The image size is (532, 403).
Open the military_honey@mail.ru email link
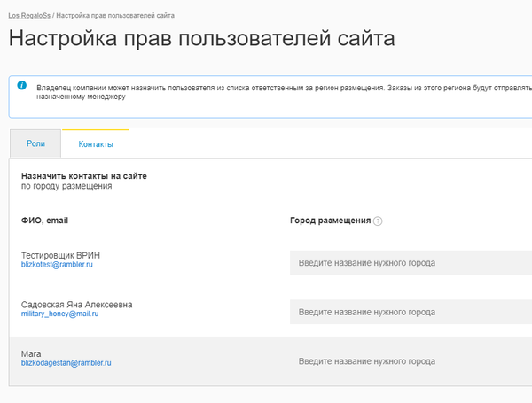coord(59,314)
